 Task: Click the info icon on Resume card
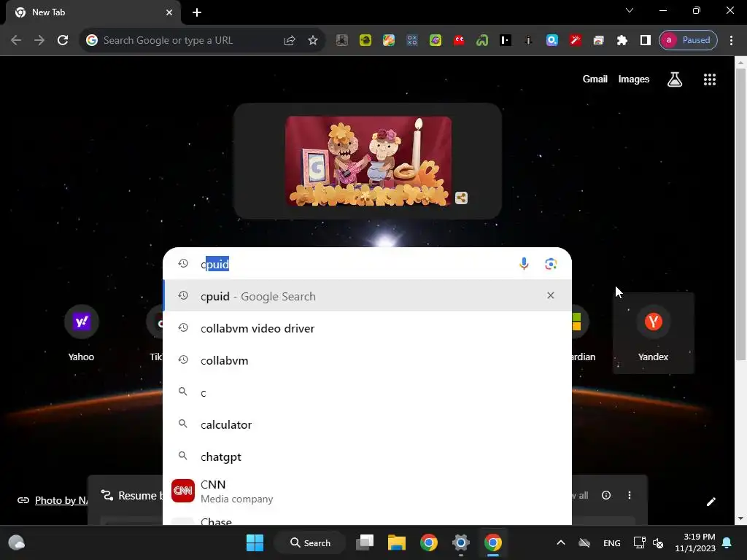[606, 495]
